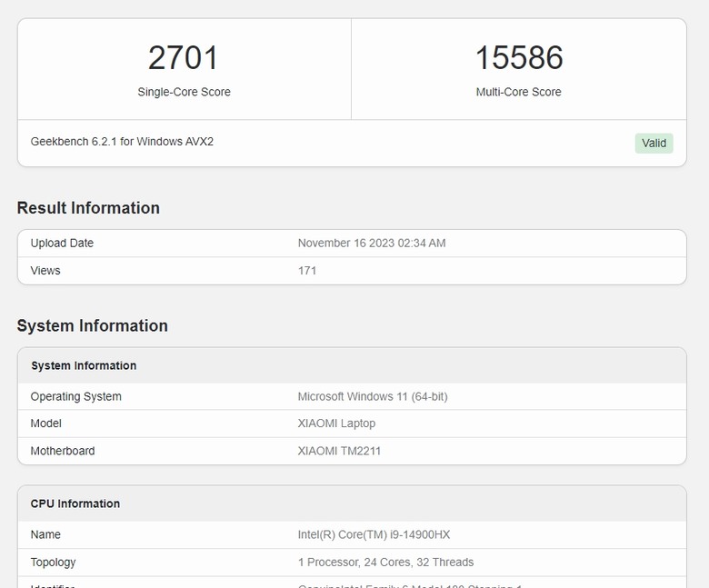Click the Operating System label
Viewport: 709px width, 588px height.
pyautogui.click(x=76, y=396)
